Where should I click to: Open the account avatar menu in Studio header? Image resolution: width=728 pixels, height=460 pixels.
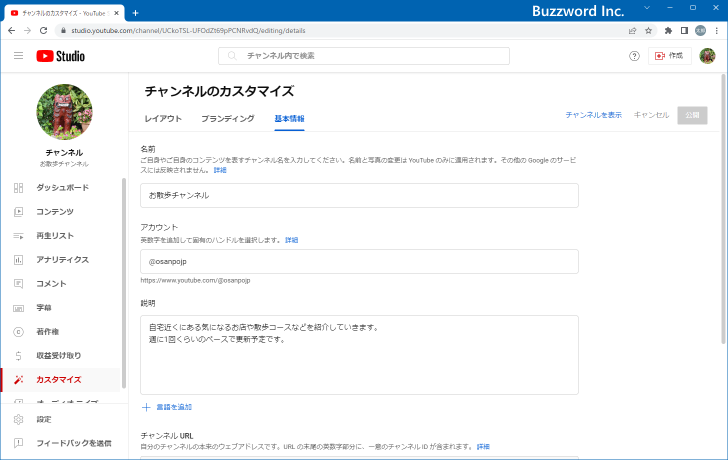pos(707,56)
